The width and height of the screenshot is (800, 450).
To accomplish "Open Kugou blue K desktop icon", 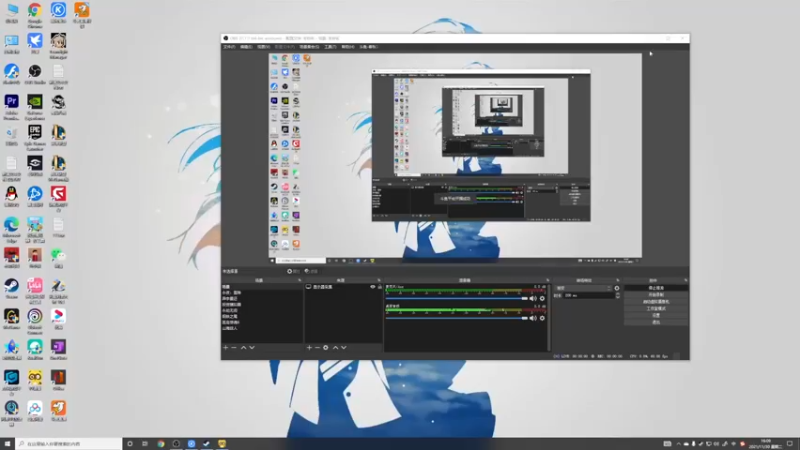I will (x=58, y=13).
